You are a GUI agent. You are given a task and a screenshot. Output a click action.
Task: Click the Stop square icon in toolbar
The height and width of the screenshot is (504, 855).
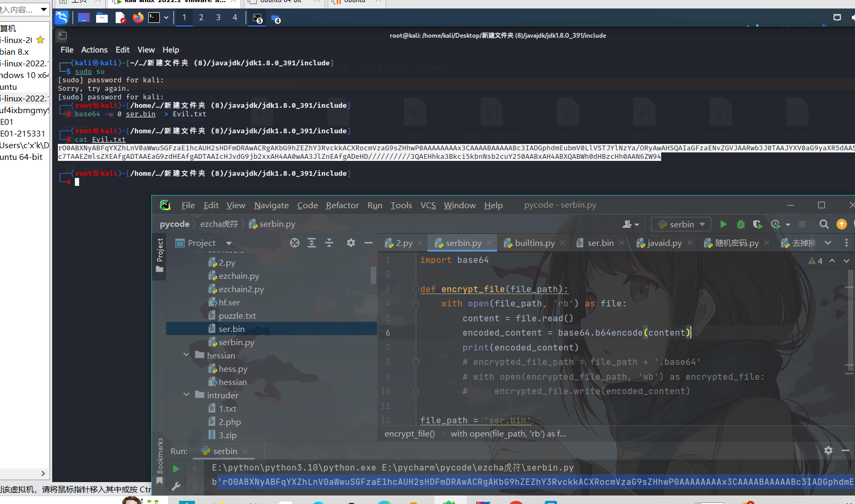point(802,224)
